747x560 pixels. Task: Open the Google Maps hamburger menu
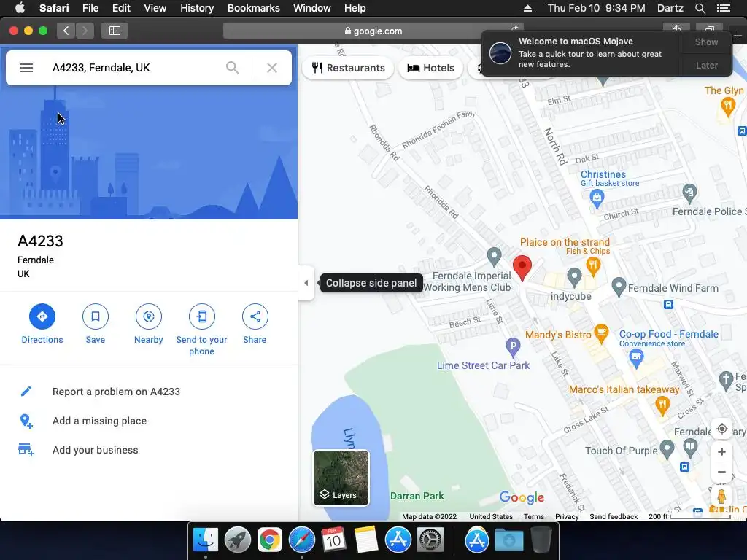click(26, 68)
